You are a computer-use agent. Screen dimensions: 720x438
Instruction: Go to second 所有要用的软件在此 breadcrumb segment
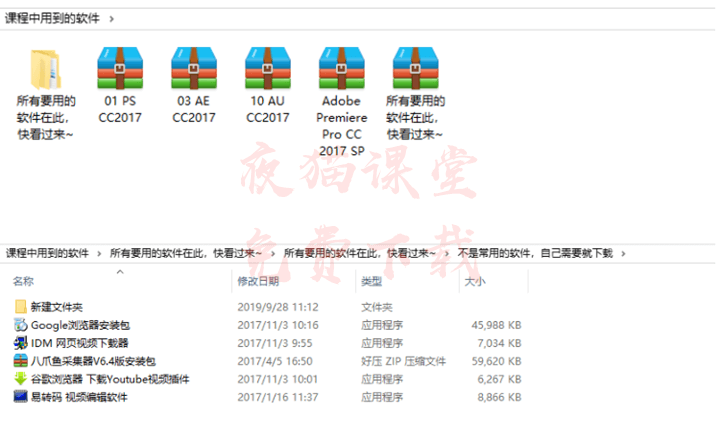(x=360, y=253)
